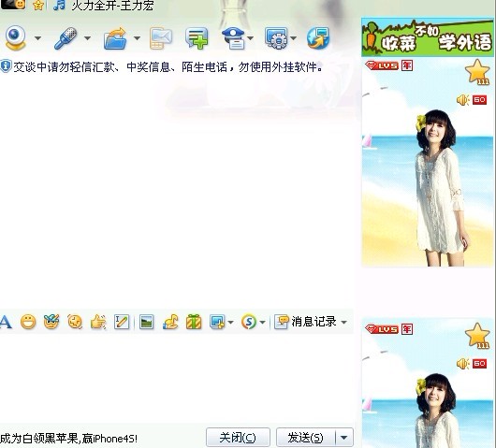The width and height of the screenshot is (496, 448).
Task: Expand the screen capture dropdown arrow
Action: 230,323
